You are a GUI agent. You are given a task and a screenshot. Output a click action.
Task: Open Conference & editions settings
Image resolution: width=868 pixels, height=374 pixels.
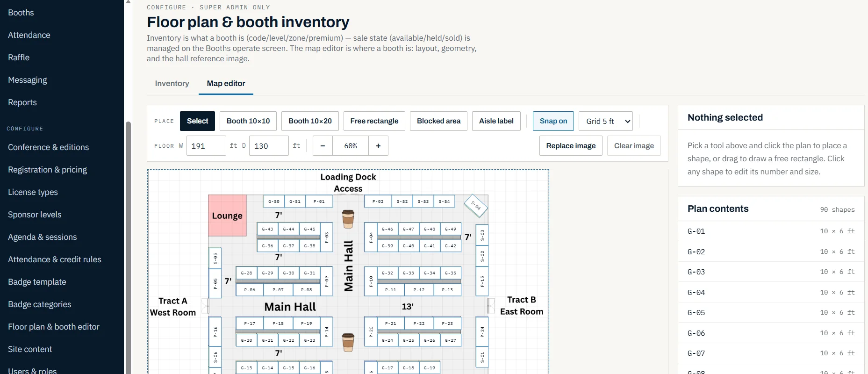(x=49, y=147)
